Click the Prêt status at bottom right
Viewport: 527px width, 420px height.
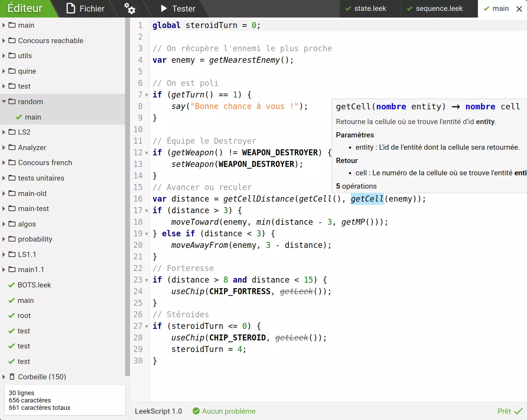point(510,411)
